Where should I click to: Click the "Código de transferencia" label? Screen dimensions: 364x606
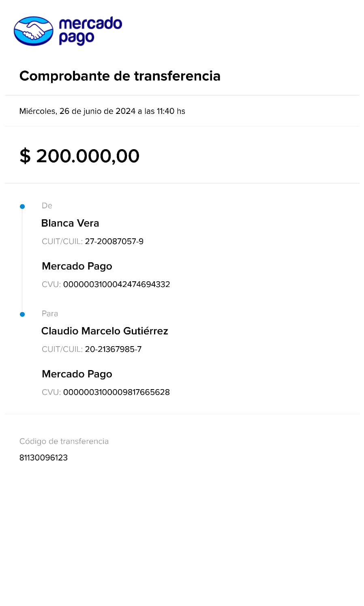point(64,441)
